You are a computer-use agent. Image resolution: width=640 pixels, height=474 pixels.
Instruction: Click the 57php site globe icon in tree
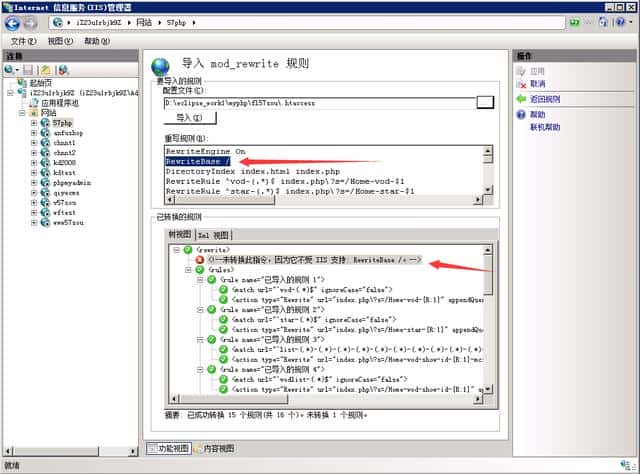[x=45, y=123]
